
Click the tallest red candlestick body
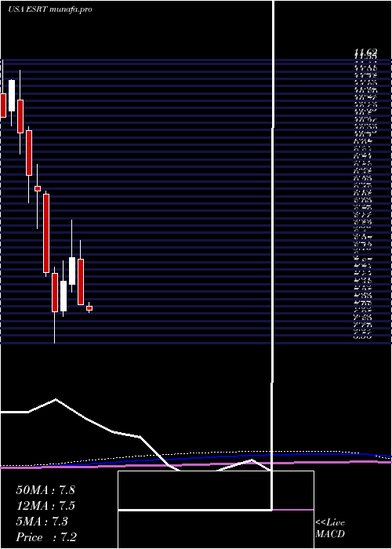tap(46, 233)
